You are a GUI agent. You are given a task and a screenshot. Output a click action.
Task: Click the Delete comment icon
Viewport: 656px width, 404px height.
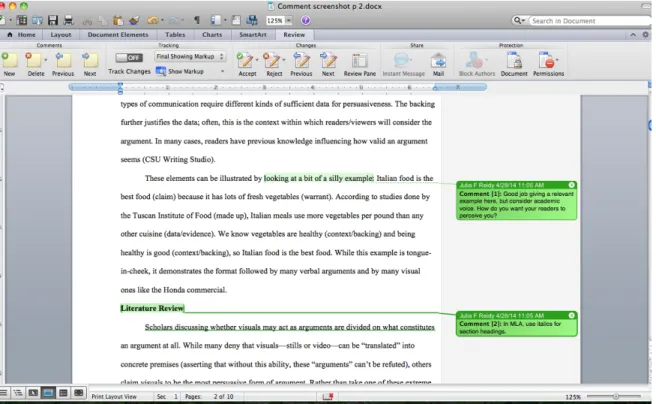click(x=33, y=60)
